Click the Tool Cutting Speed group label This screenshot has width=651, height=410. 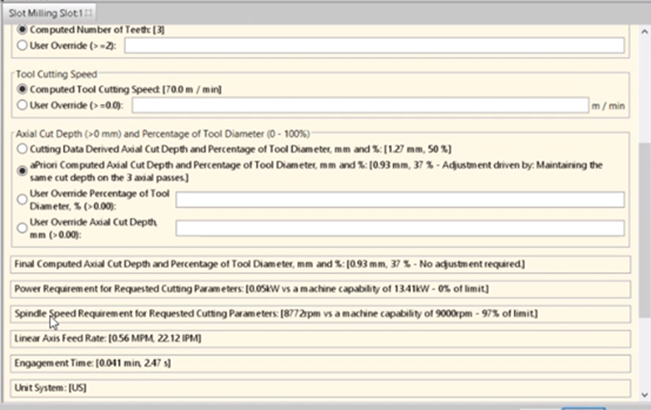(x=56, y=74)
